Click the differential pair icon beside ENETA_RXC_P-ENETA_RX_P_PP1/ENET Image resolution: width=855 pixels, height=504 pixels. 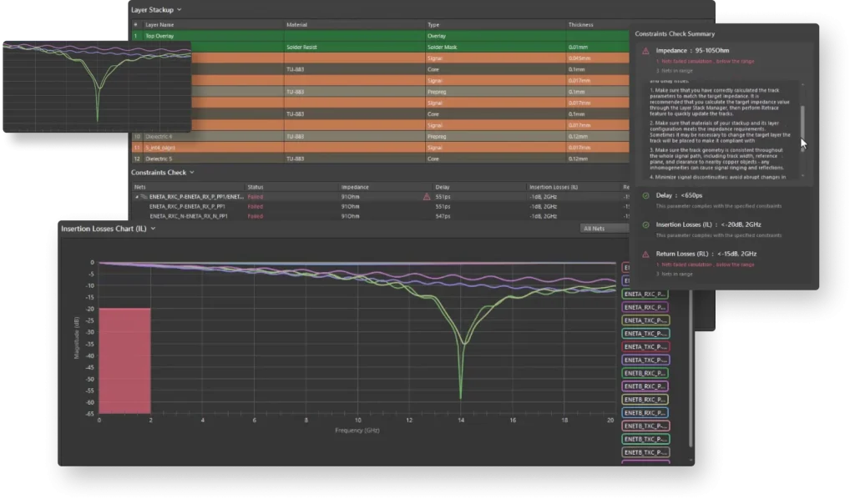143,197
